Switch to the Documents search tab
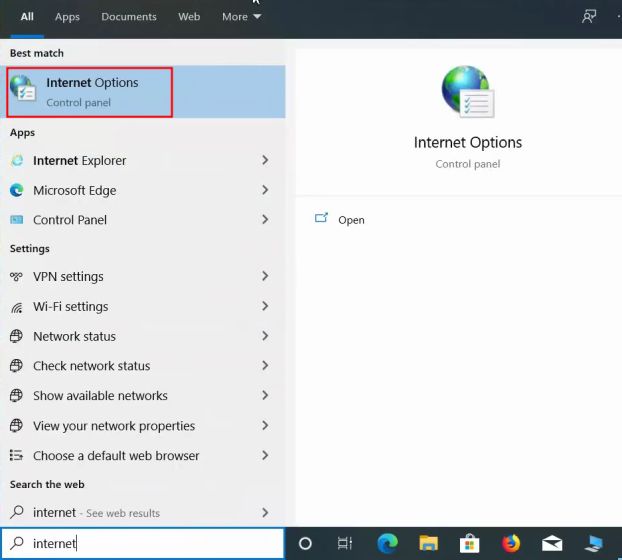The width and height of the screenshot is (622, 560). (129, 17)
